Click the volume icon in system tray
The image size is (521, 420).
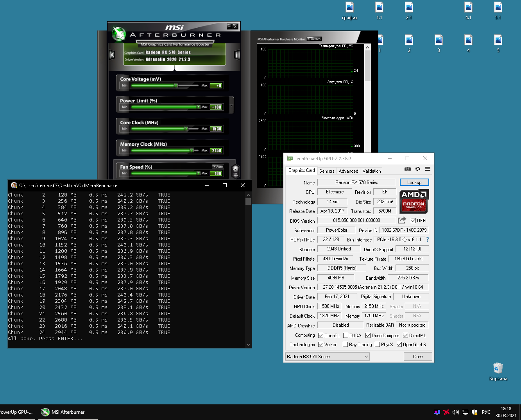point(455,412)
